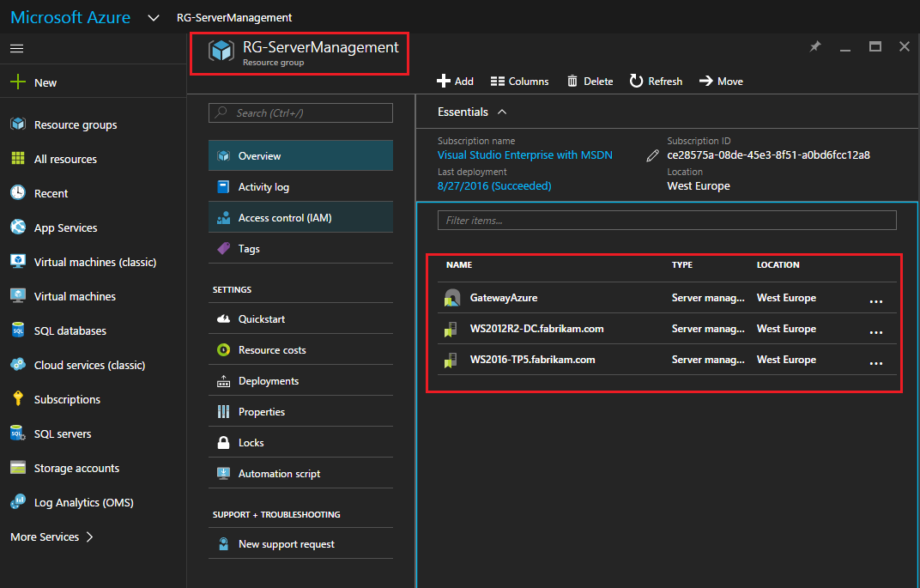Click the Deployments upload icon
Viewport: 920px width, 588px height.
click(223, 381)
